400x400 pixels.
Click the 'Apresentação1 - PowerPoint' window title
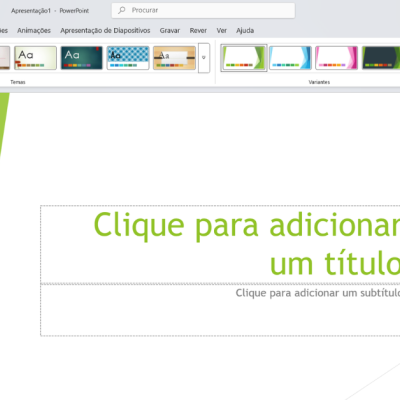point(50,11)
